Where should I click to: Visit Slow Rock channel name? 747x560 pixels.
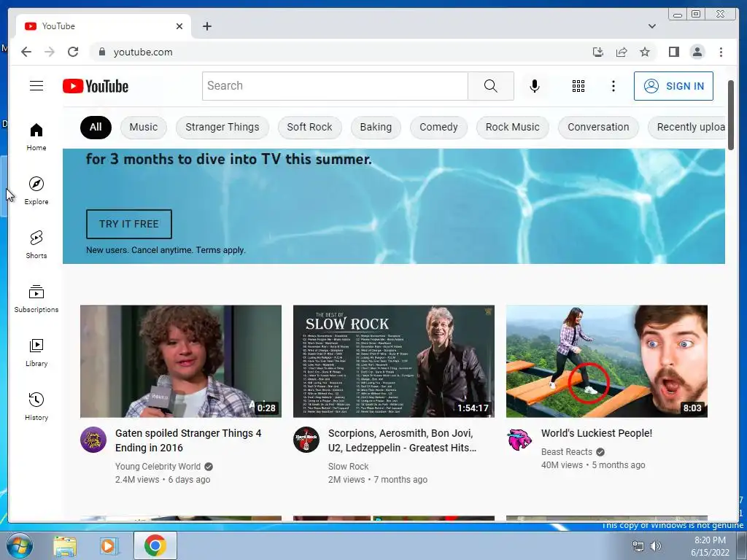348,467
